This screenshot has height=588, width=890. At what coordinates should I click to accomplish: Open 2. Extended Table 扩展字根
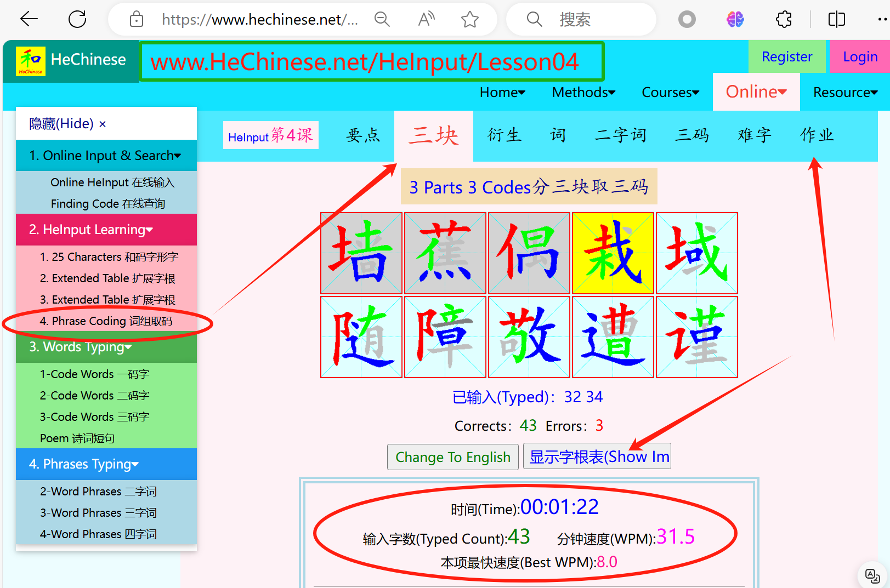tap(107, 278)
